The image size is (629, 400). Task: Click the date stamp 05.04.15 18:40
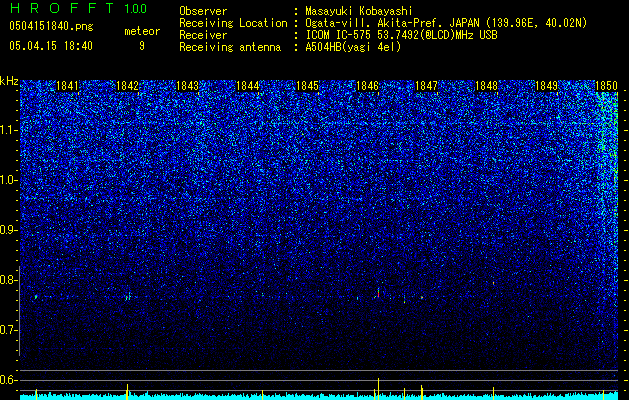click(x=51, y=46)
